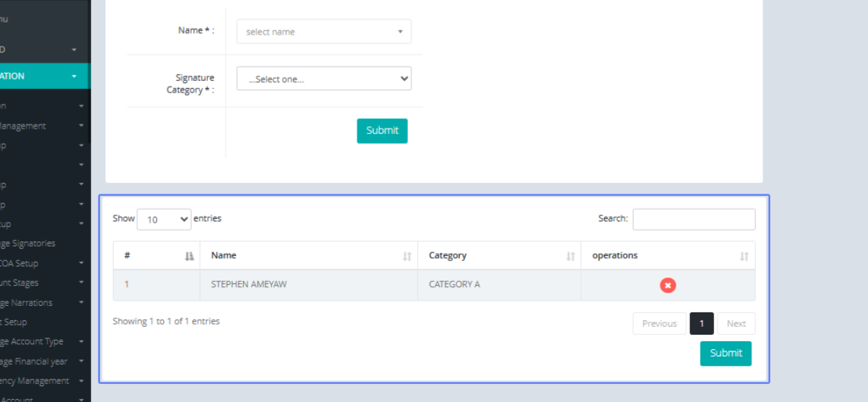Delete the STEPHEN AMEYAW signatory row

click(x=668, y=286)
